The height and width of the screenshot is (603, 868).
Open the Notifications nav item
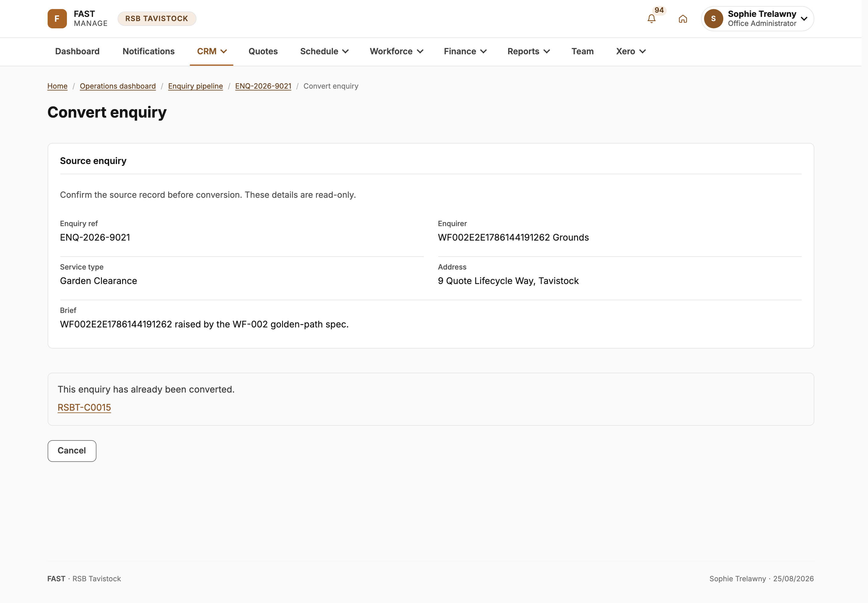149,51
